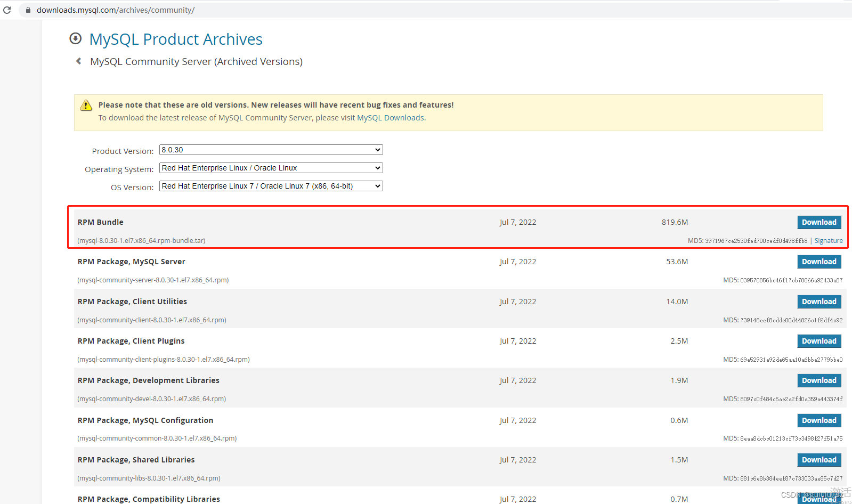Select 'RPM Package, Shared Libraries' title
Screen dimensions: 852x504
click(136, 460)
